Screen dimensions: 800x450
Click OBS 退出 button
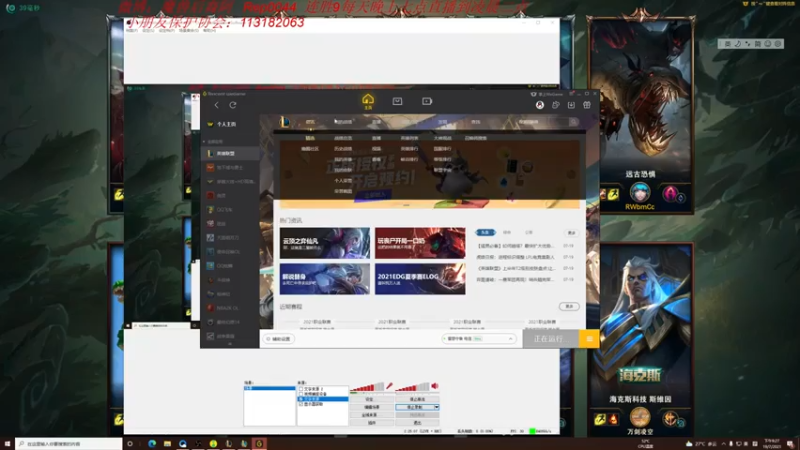[x=417, y=422]
